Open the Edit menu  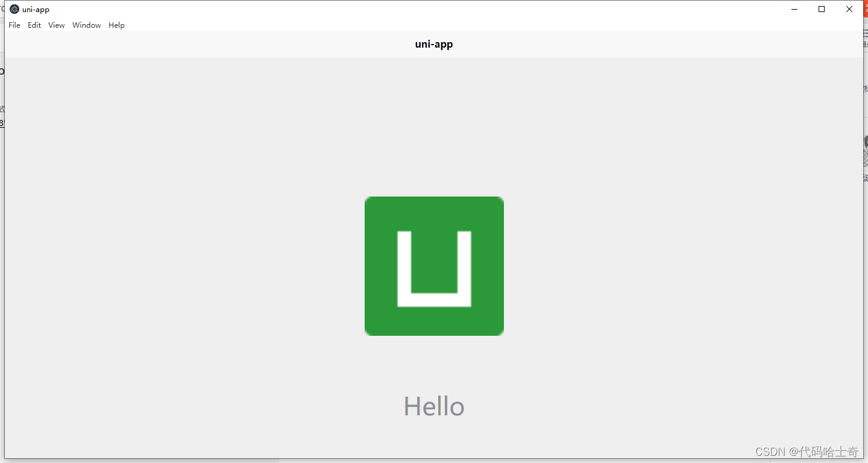point(34,25)
